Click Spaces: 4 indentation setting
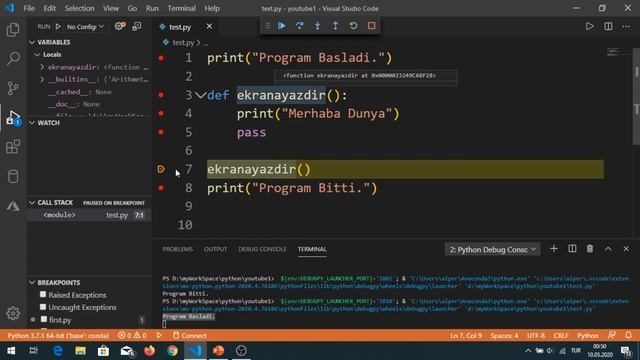Image resolution: width=640 pixels, height=360 pixels. pyautogui.click(x=504, y=336)
